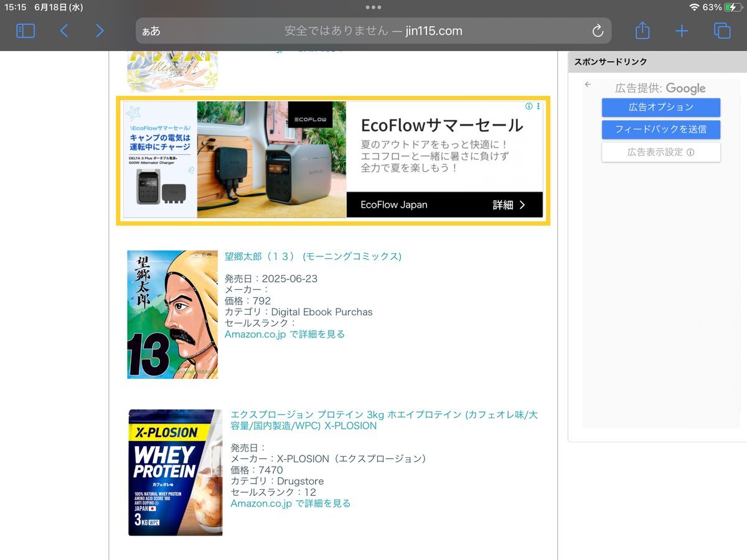Open the Share sheet
This screenshot has width=747, height=560.
(642, 30)
